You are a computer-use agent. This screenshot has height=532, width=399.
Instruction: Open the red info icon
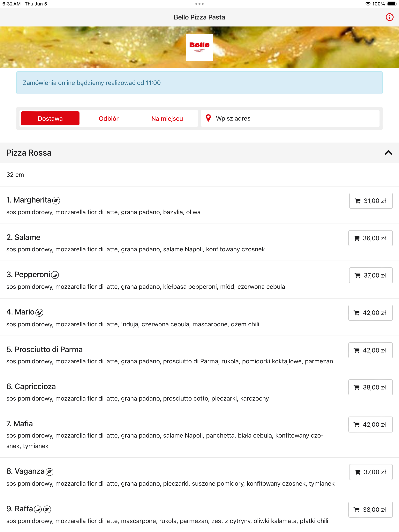[x=389, y=17]
